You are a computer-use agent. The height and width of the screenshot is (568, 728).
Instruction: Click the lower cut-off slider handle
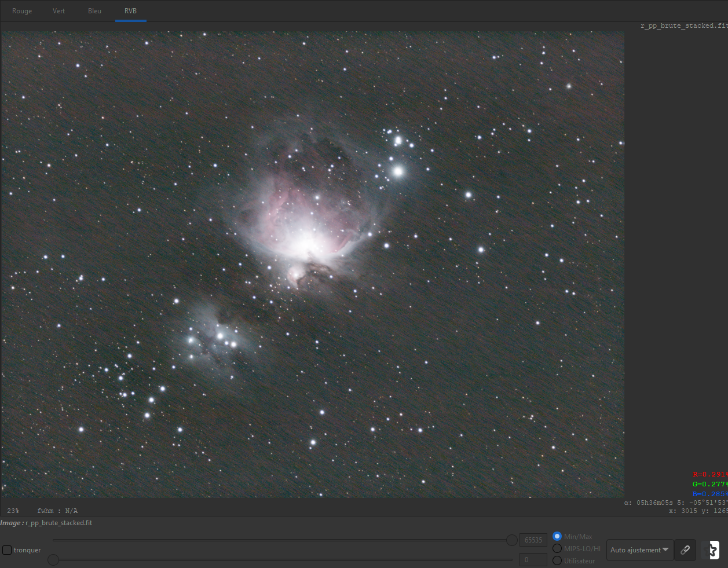[53, 560]
